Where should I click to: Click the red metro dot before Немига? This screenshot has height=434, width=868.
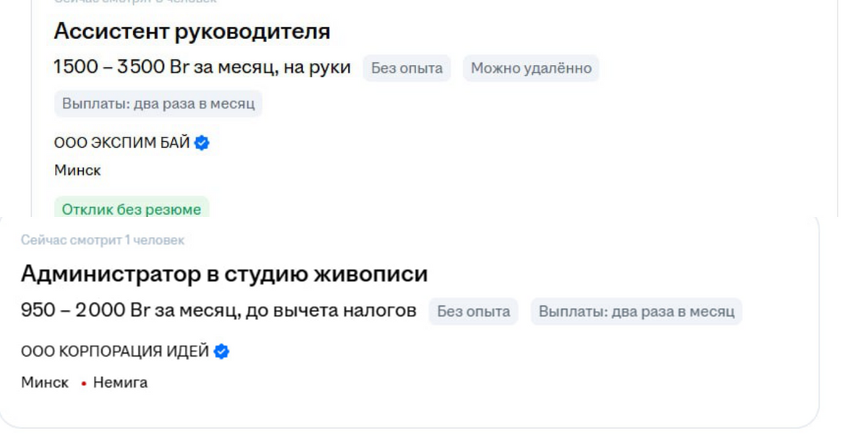pos(84,383)
